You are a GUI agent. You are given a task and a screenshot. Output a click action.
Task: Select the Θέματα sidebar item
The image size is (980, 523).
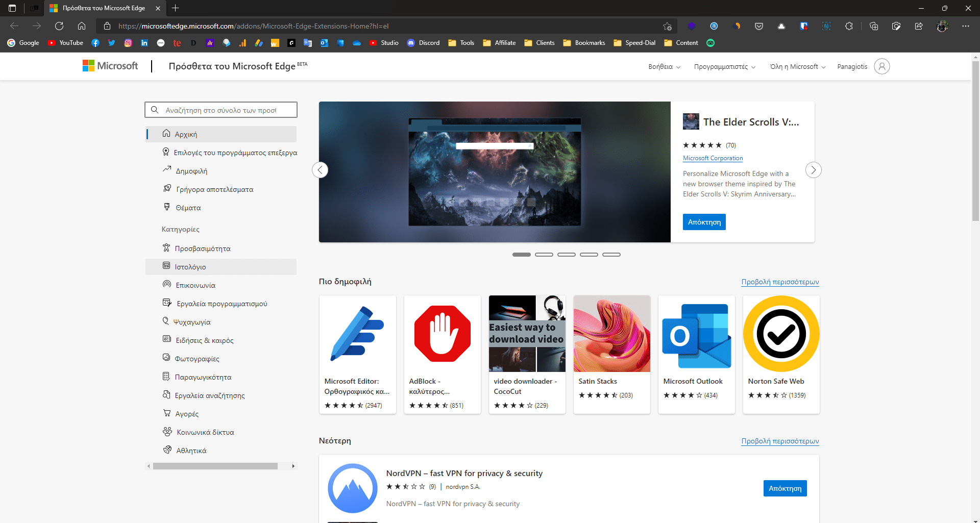(x=188, y=208)
